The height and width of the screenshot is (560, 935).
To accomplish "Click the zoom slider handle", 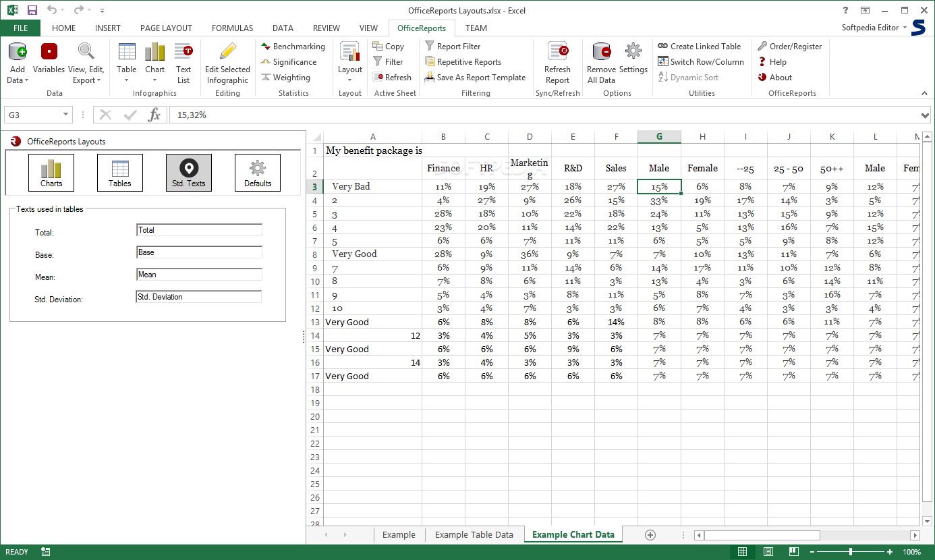I will [x=851, y=552].
